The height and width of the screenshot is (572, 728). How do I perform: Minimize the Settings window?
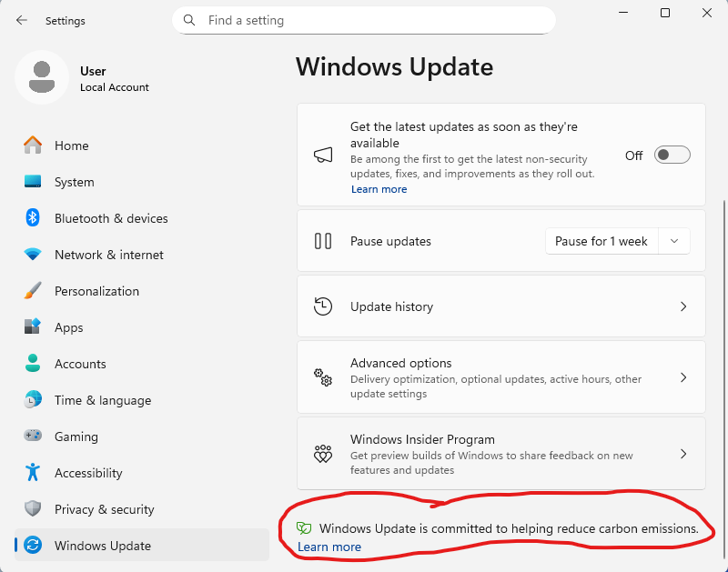[x=623, y=13]
